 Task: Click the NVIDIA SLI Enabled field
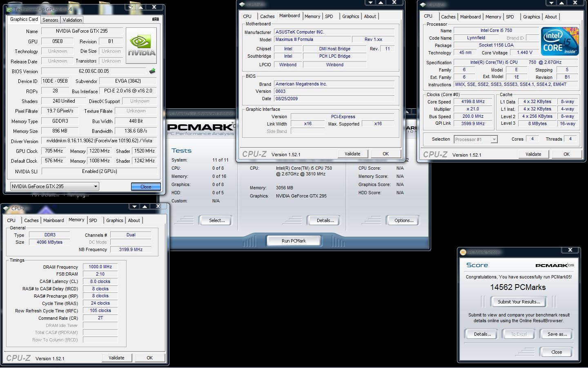[99, 171]
